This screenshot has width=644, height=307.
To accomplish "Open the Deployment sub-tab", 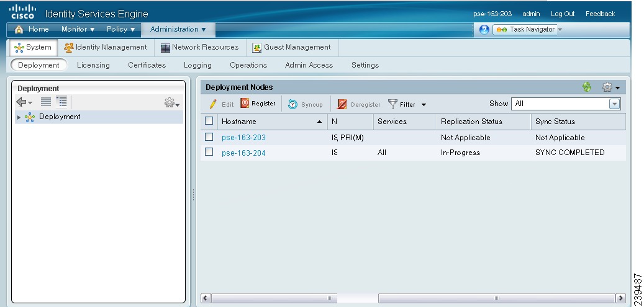I will (x=39, y=65).
